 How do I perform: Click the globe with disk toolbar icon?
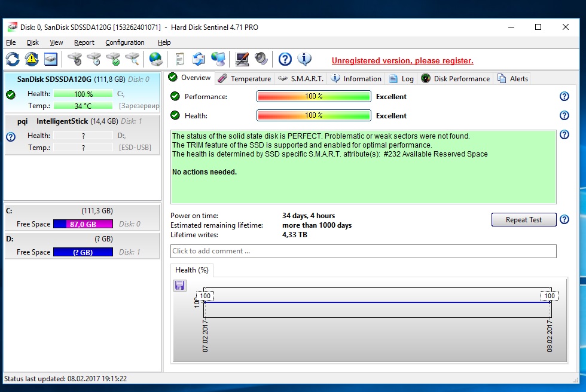pyautogui.click(x=155, y=59)
